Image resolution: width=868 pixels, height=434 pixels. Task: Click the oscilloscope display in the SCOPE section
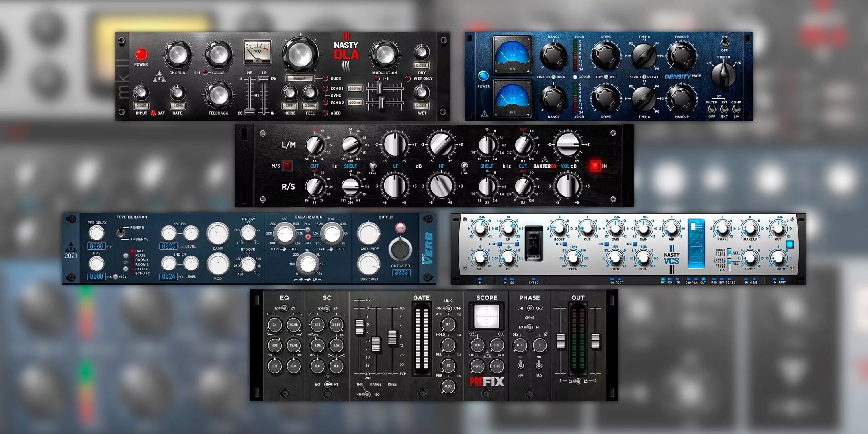487,316
